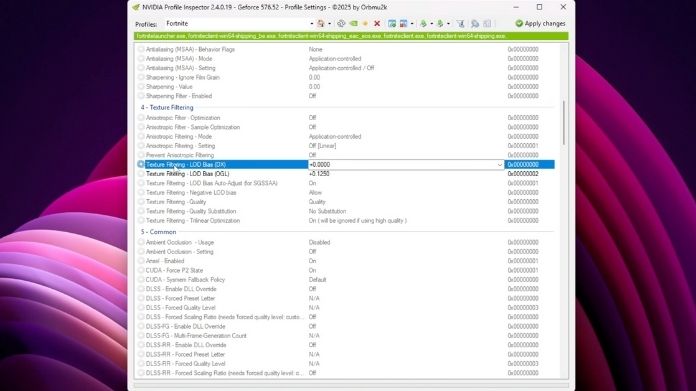696x391 pixels.
Task: Select DLSS-FG - Multi-Frame-Generation Count row
Action: pyautogui.click(x=346, y=336)
